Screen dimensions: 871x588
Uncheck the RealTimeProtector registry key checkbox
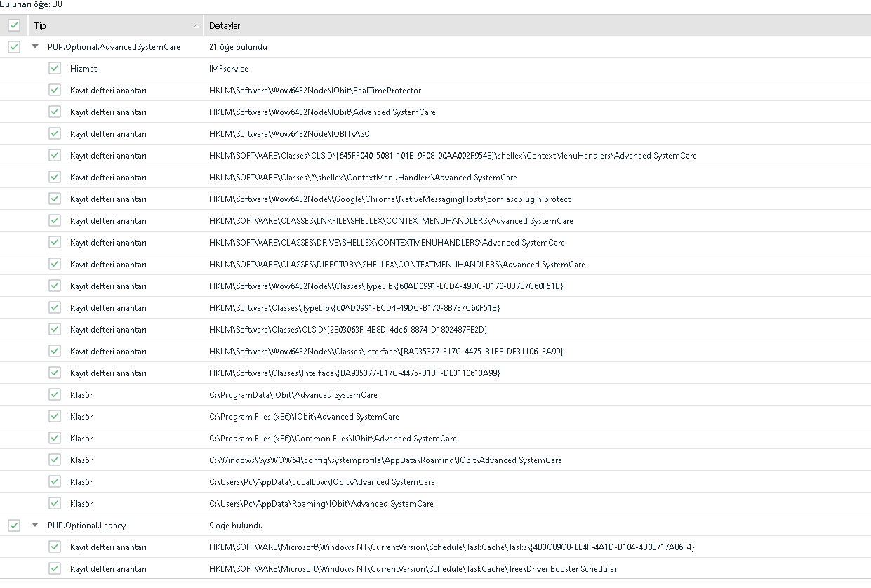point(55,91)
